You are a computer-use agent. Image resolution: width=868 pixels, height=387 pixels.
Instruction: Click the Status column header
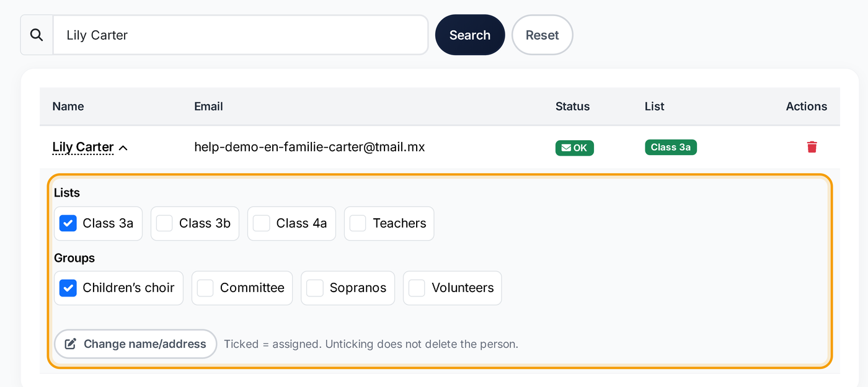[x=572, y=106]
